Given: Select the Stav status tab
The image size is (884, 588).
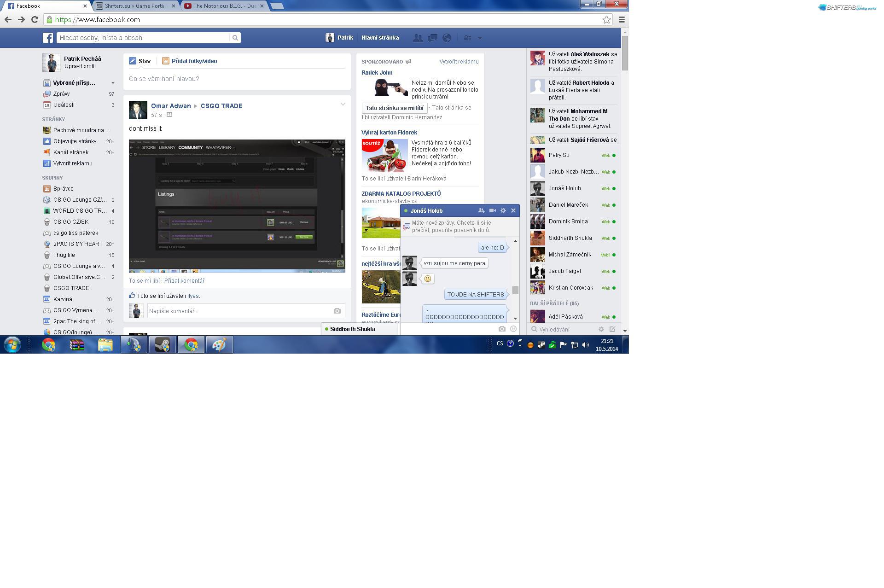Looking at the screenshot, I should click(140, 61).
